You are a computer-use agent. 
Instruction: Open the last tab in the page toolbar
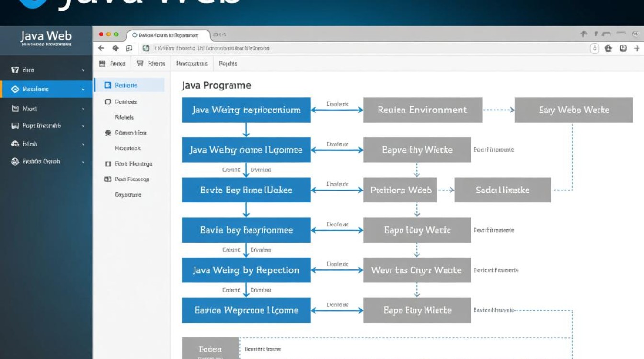228,63
